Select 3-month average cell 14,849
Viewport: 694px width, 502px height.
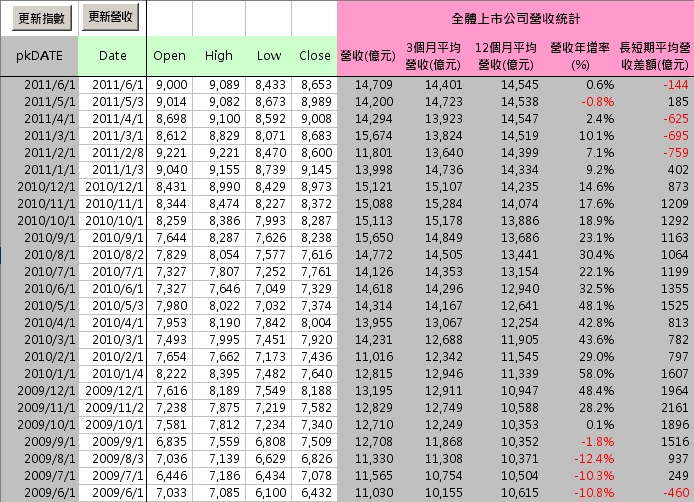443,238
